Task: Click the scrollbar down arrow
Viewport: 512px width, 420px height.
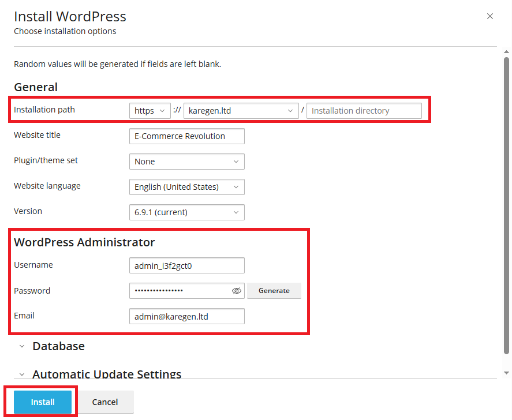Action: [x=506, y=373]
